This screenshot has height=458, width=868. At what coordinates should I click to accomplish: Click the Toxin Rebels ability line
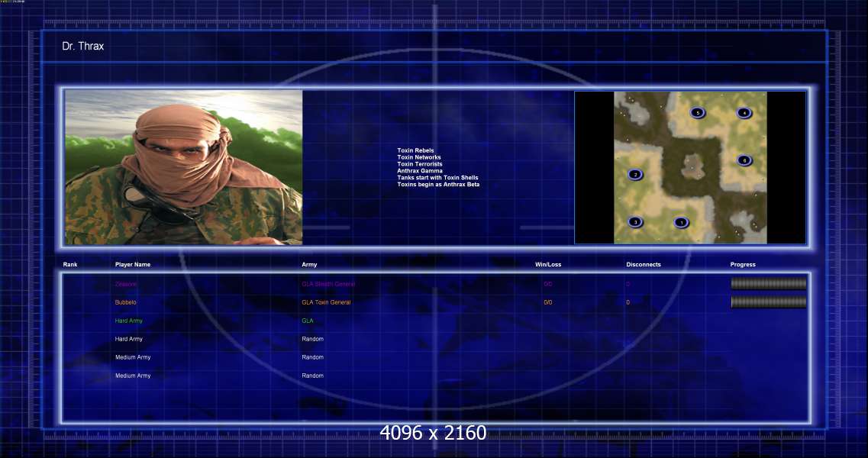click(x=416, y=150)
